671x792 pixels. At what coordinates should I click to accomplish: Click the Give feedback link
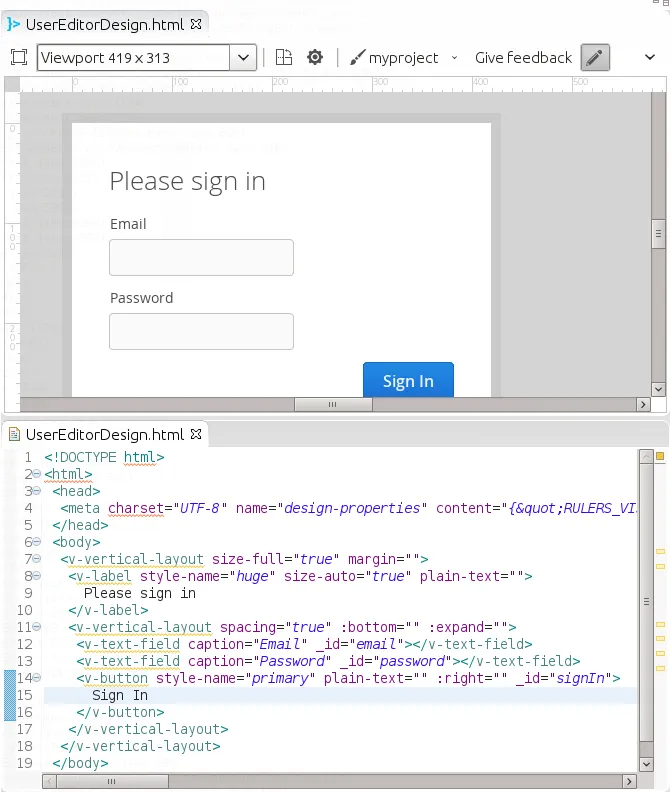[x=523, y=58]
